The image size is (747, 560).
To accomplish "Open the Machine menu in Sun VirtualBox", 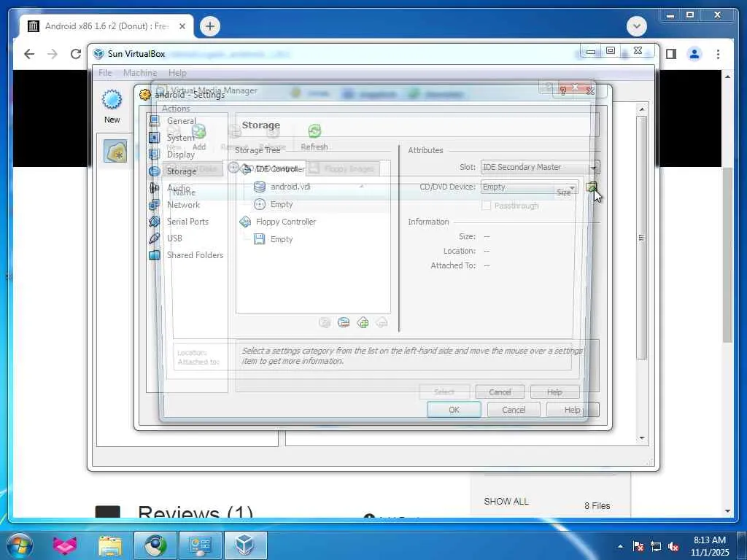I will coord(139,73).
